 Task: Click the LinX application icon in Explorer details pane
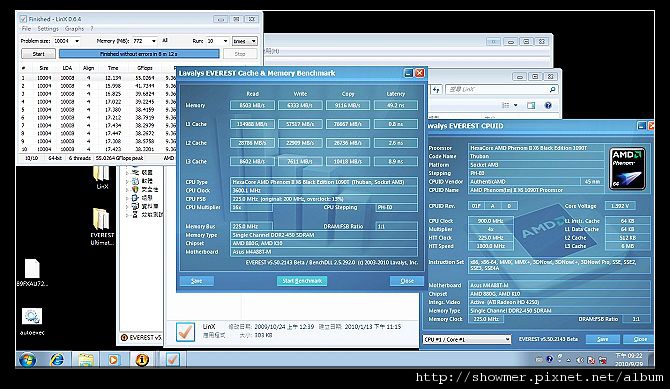[x=185, y=332]
